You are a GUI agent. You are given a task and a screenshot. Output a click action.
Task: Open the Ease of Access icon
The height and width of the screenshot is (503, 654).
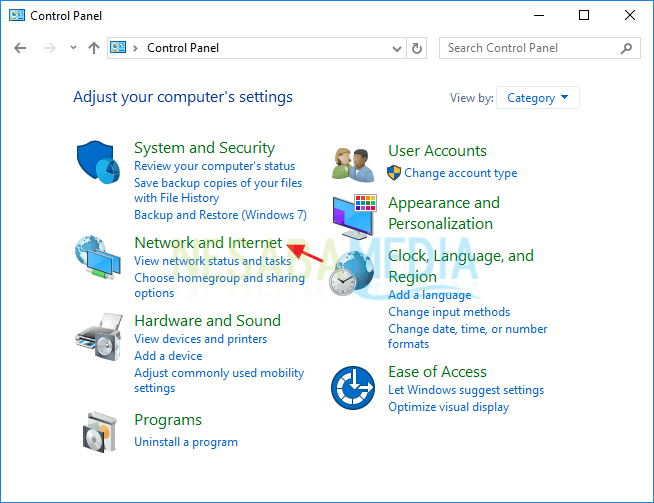coord(354,388)
